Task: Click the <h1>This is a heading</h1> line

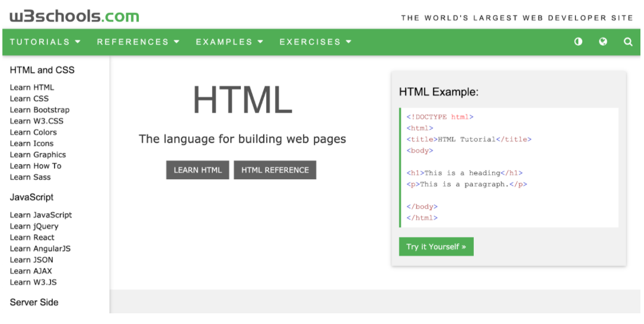Action: 464,173
